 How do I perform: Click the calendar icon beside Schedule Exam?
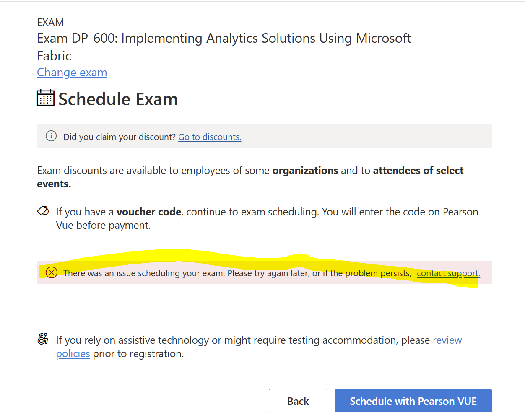click(46, 98)
